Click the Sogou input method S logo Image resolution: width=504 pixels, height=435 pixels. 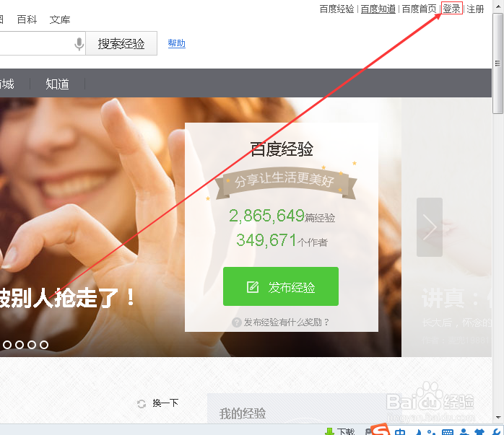[381, 430]
